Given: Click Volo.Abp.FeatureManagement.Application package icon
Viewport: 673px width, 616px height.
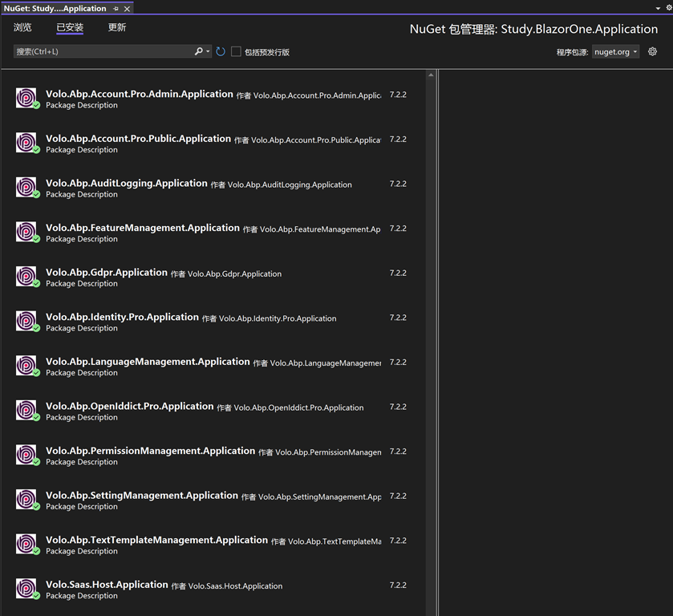Looking at the screenshot, I should [27, 232].
